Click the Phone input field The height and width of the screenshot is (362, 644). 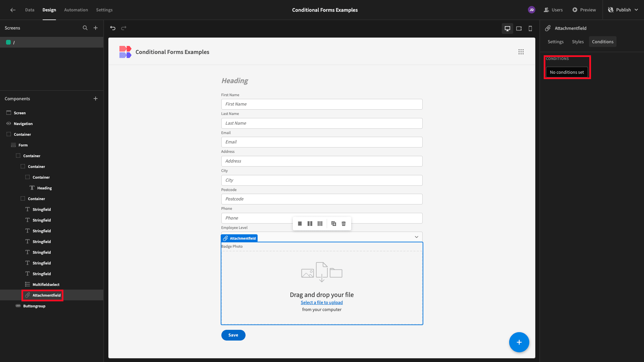[322, 218]
